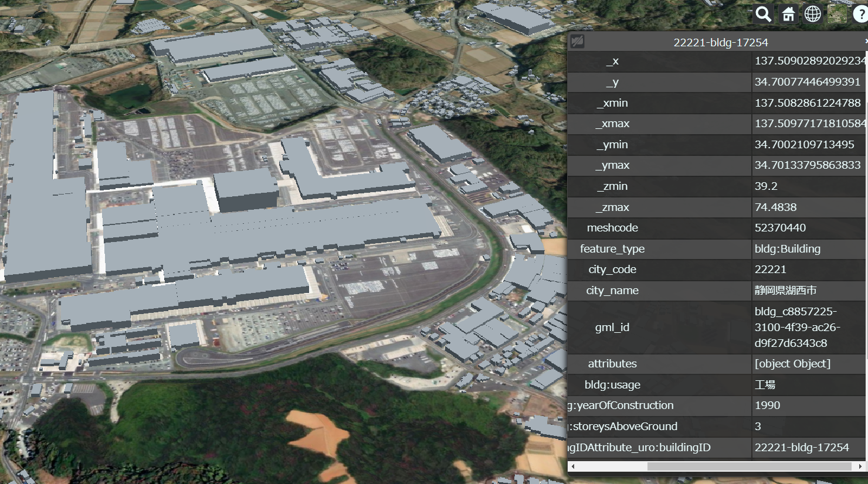Close the 22221-bldg-17254 info panel
This screenshot has width=868, height=484.
866,42
